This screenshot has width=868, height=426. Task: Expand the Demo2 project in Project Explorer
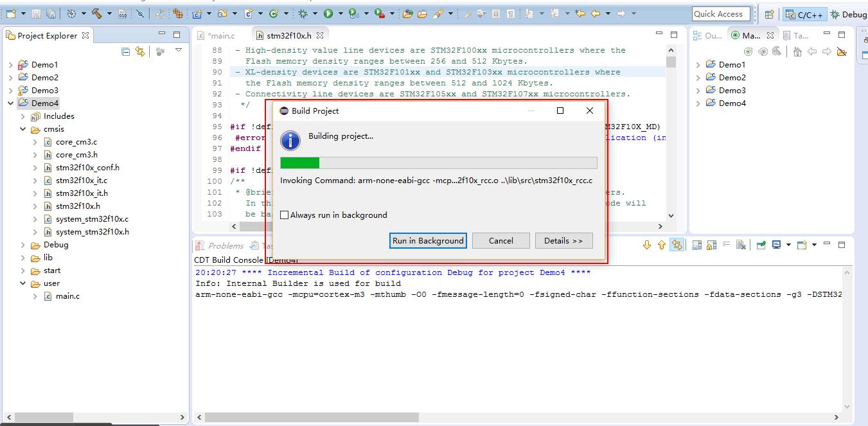point(11,78)
